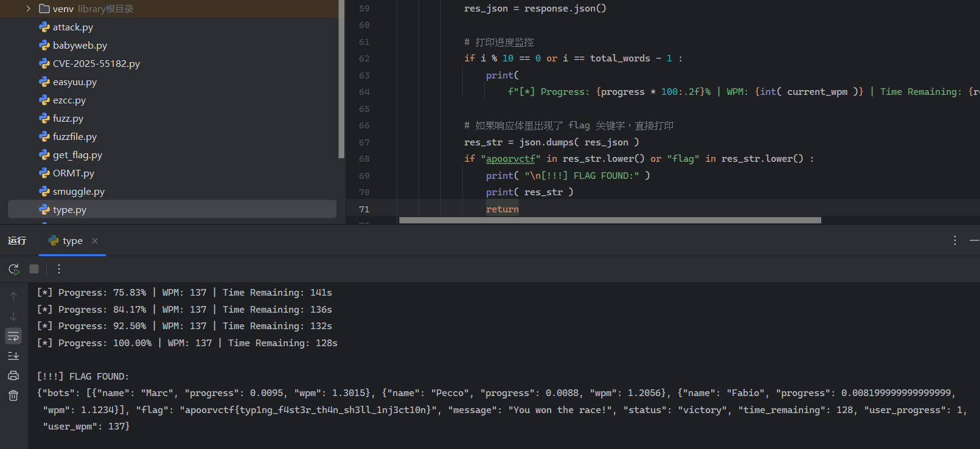Expand the venv folder
Image resolution: width=980 pixels, height=449 pixels.
coord(28,9)
